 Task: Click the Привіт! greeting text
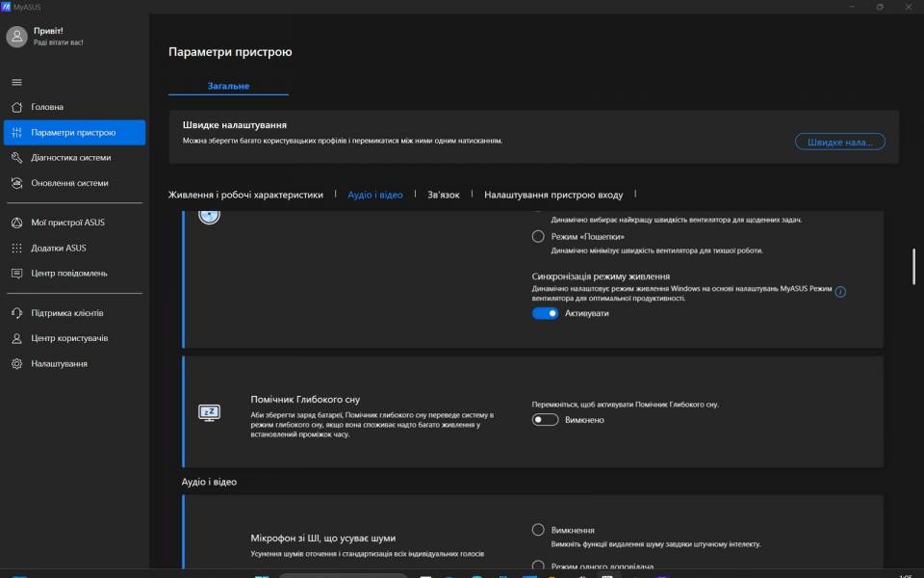48,31
